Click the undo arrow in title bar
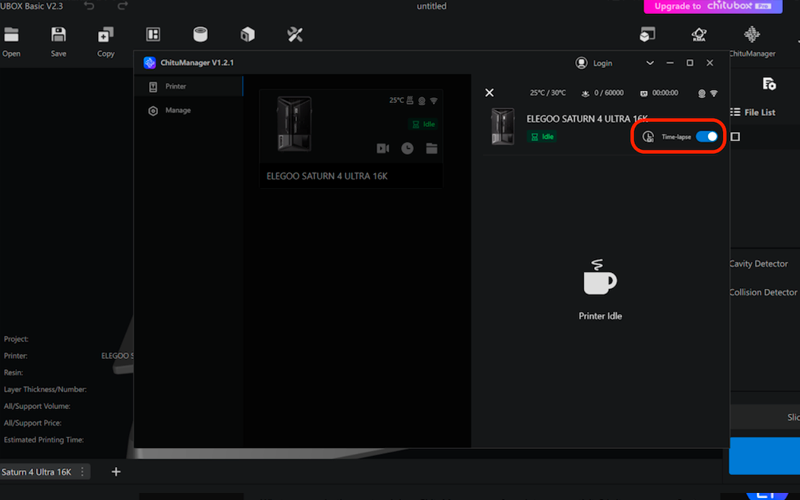Image resolution: width=800 pixels, height=500 pixels. (89, 6)
